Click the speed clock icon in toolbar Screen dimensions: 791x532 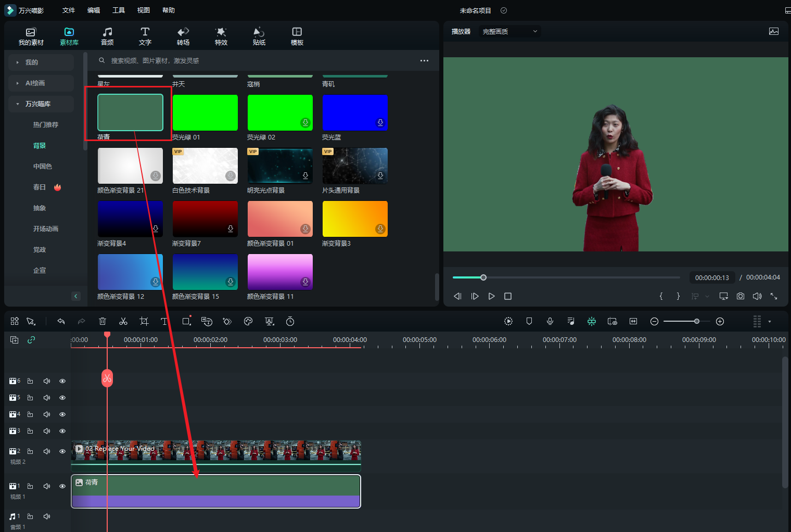point(290,322)
